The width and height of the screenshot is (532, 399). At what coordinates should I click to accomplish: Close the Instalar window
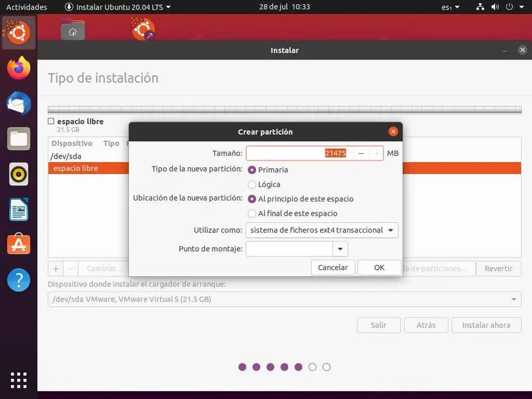(522, 50)
